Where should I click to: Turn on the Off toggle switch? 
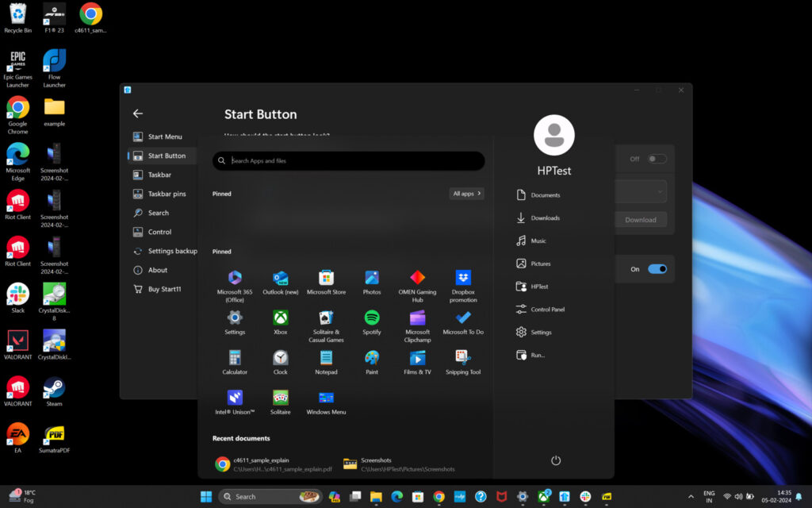[x=657, y=159]
